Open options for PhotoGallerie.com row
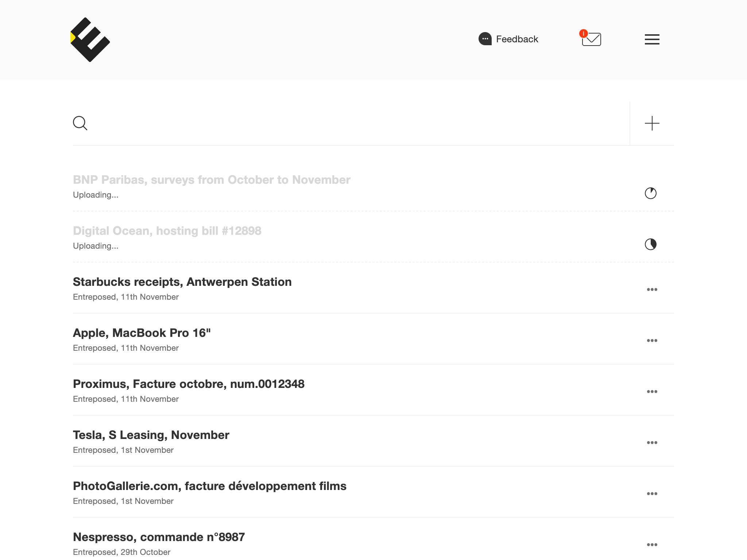 coord(652,494)
